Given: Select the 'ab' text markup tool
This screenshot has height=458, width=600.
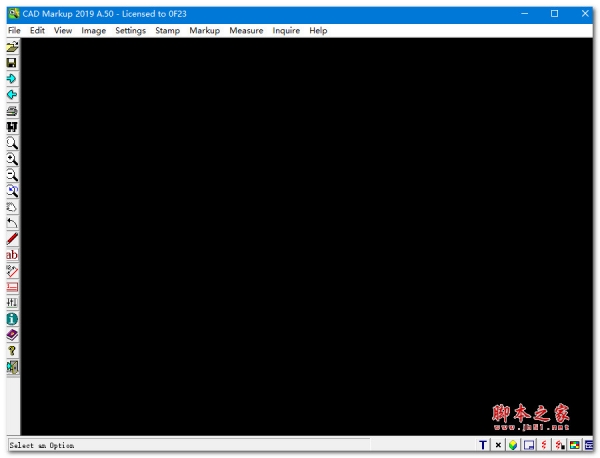Looking at the screenshot, I should pyautogui.click(x=12, y=255).
